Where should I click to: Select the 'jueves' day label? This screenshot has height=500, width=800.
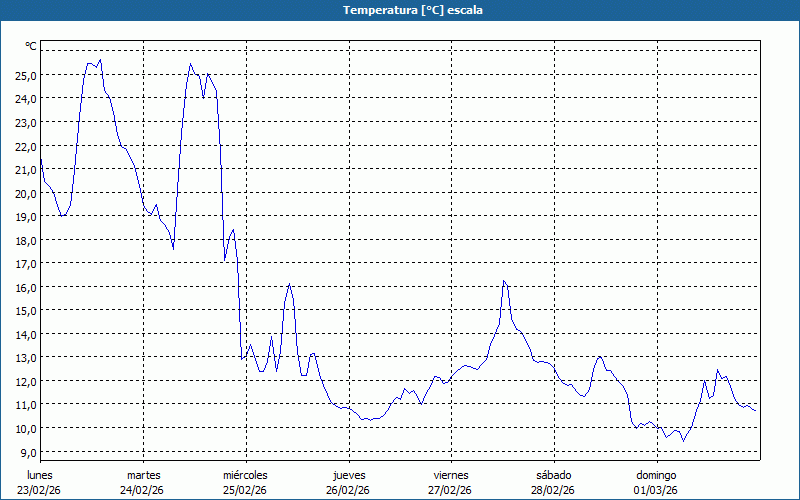(x=349, y=476)
